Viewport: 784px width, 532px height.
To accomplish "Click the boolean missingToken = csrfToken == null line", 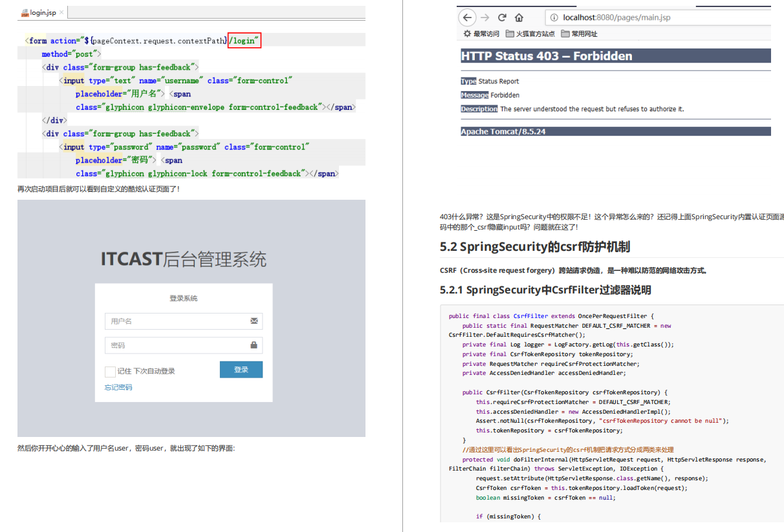I will (546, 498).
